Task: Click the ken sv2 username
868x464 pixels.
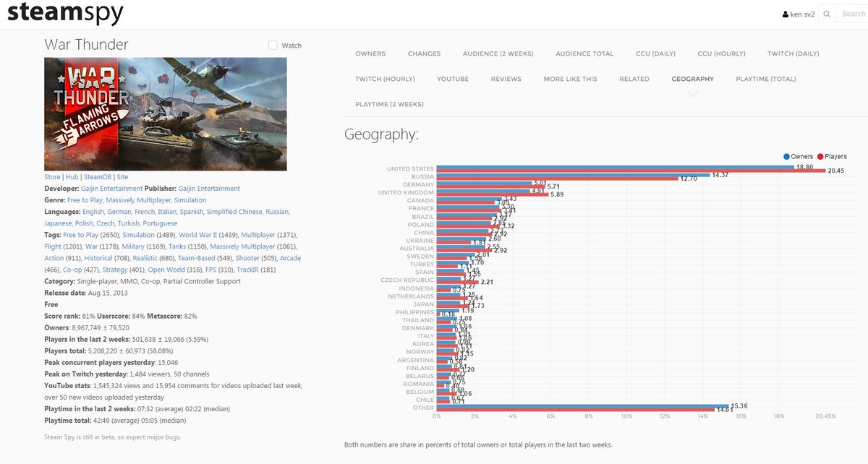Action: (804, 14)
